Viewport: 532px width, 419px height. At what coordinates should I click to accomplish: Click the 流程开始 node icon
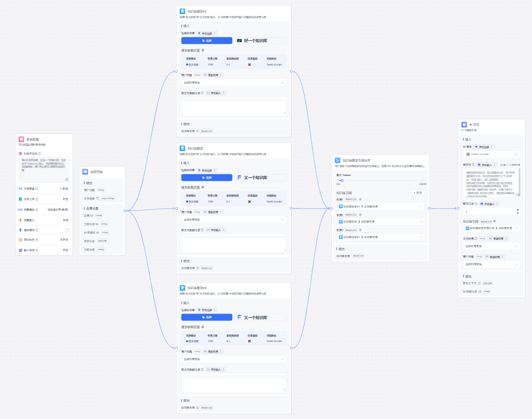(x=86, y=171)
